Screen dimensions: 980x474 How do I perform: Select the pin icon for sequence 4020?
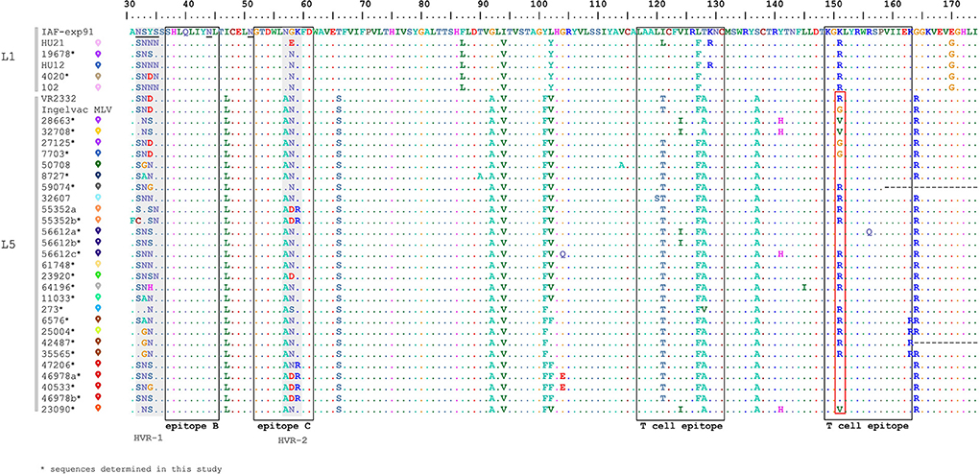98,76
